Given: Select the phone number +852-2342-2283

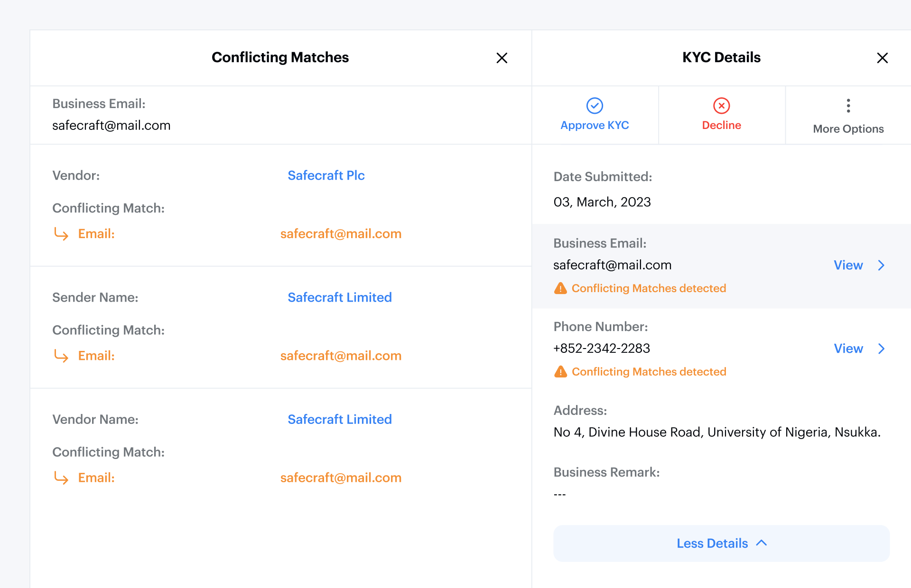Looking at the screenshot, I should 602,349.
